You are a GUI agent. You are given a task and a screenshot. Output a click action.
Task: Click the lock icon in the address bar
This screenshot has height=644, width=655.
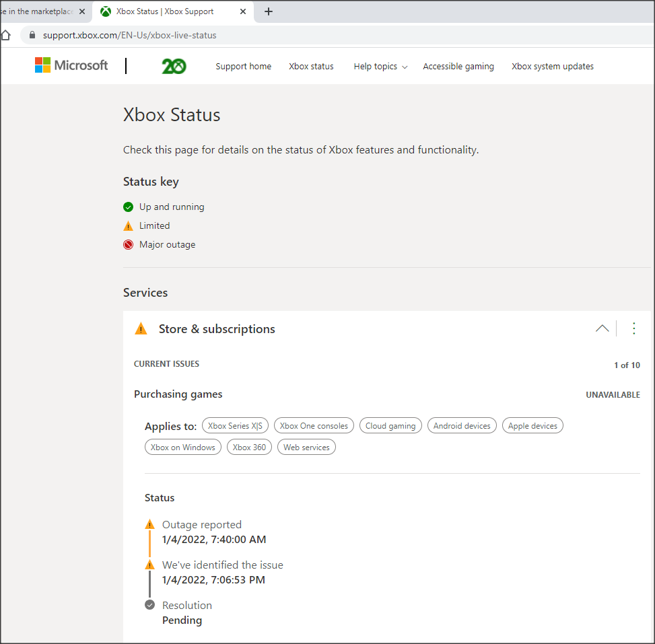(31, 35)
